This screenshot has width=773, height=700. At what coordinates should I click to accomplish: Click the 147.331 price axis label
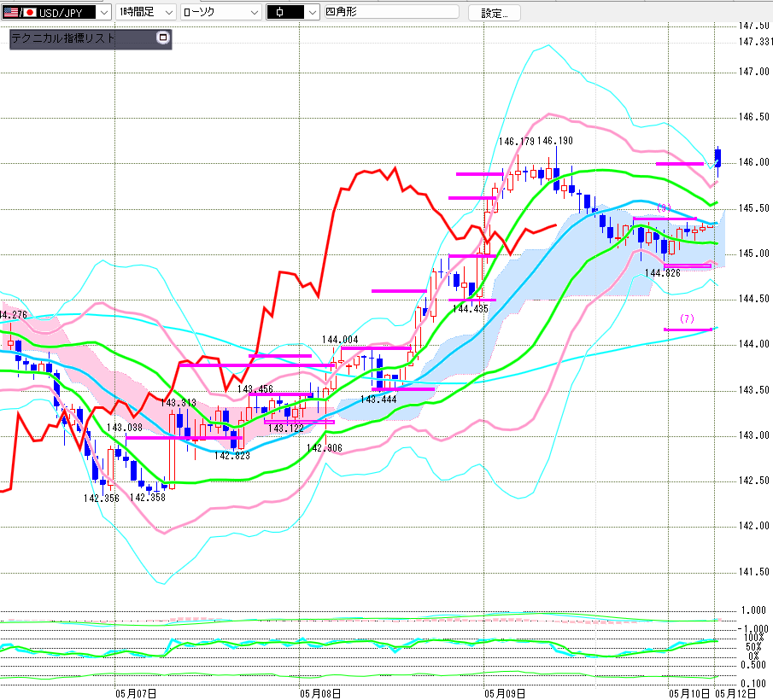(x=755, y=42)
